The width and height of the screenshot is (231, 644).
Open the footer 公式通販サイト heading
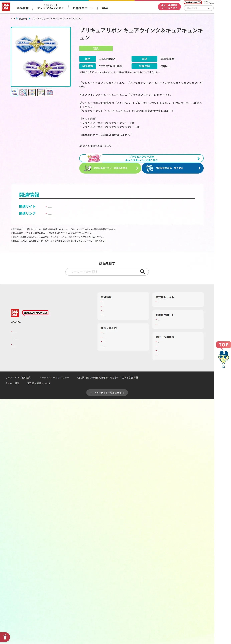click(165, 297)
